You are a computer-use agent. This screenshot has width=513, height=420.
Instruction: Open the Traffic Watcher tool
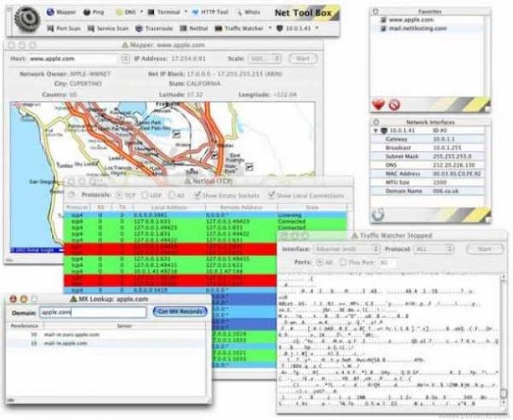(239, 29)
